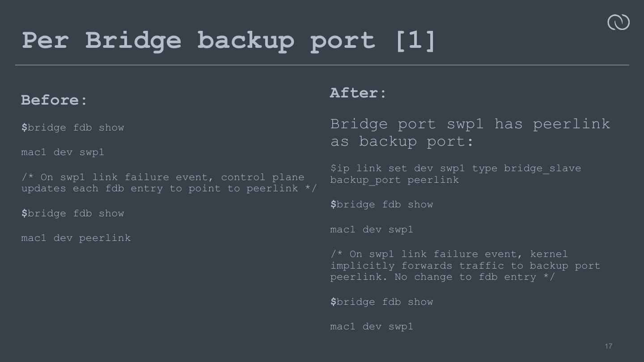644x362 pixels.
Task: Click the first "mac1 dev swp1" line under After
Action: (372, 230)
